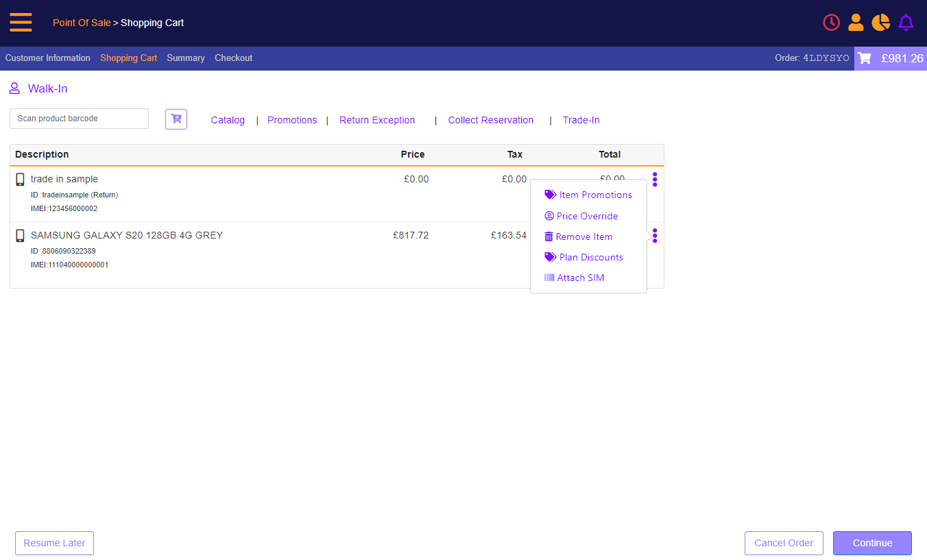Click the user-circle icon next to Price Override

549,216
